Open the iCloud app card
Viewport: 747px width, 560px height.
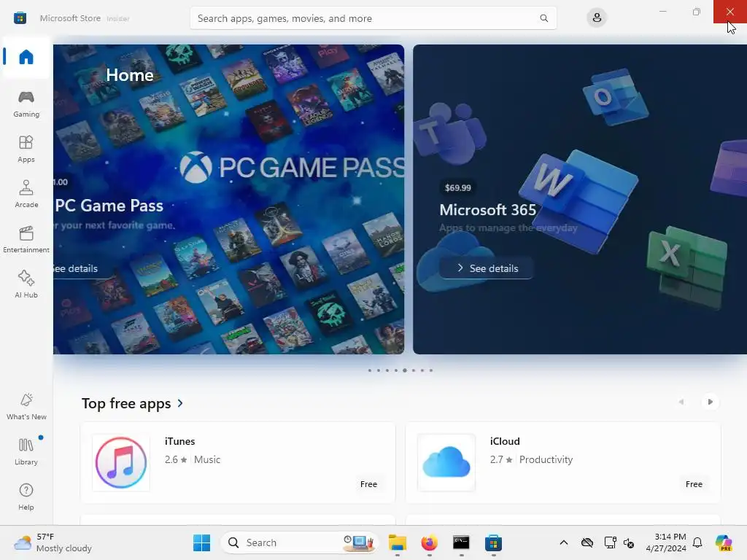[x=563, y=462]
